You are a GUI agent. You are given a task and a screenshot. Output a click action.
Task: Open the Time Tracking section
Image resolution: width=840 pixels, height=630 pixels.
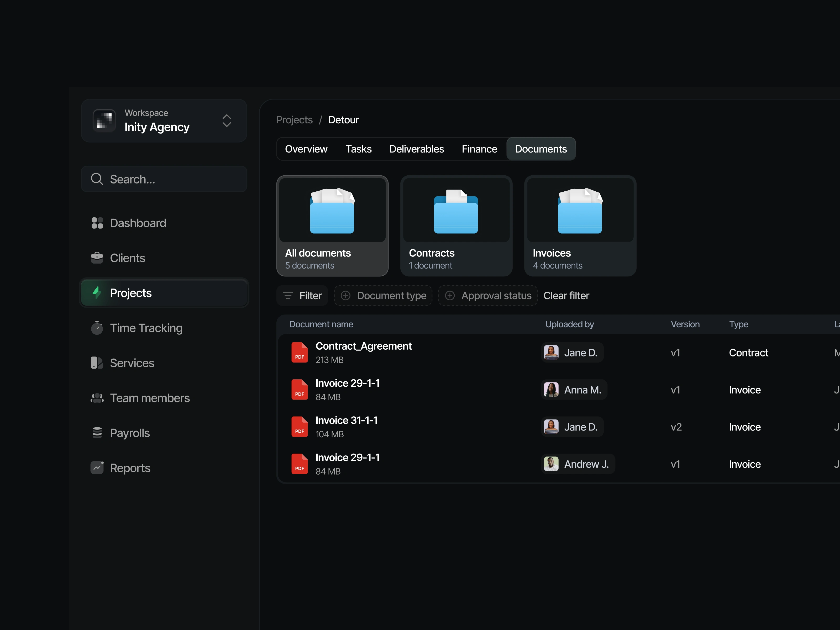pyautogui.click(x=164, y=328)
